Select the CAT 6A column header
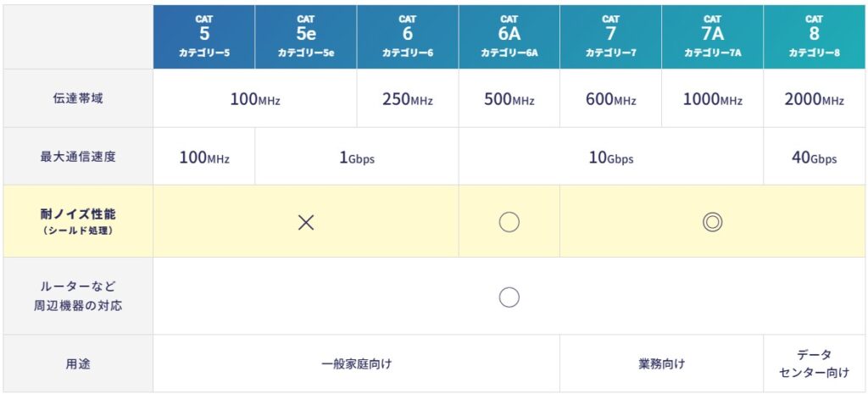The height and width of the screenshot is (394, 868). point(509,36)
